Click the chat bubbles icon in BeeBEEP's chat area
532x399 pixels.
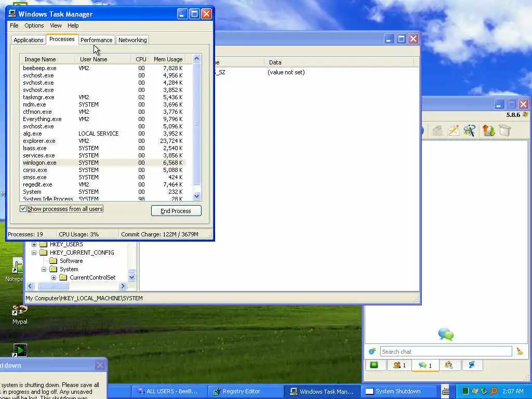point(446,334)
